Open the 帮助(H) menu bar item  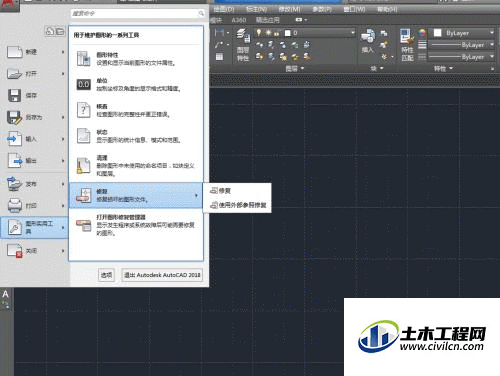click(387, 9)
